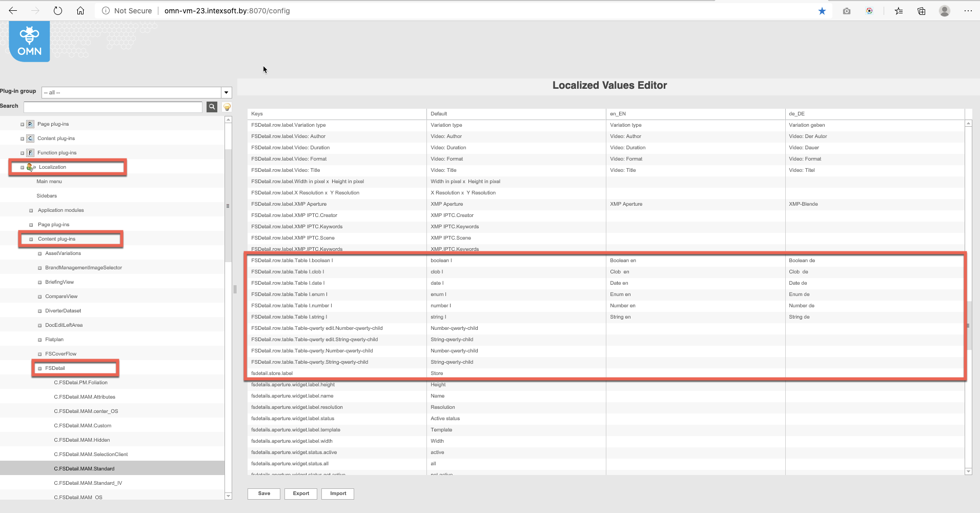This screenshot has height=513, width=980.
Task: Click the favorites star in the address bar
Action: pyautogui.click(x=822, y=11)
